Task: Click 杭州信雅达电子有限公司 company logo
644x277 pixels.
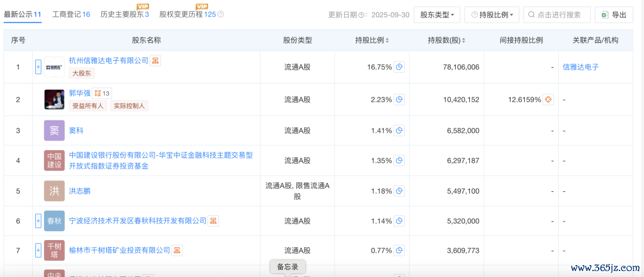Action: (x=54, y=67)
